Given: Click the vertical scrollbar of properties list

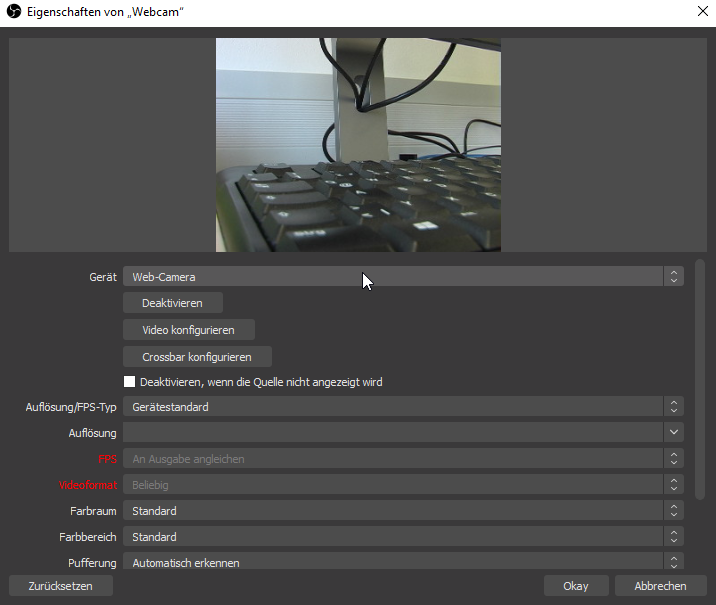Looking at the screenshot, I should (x=700, y=380).
